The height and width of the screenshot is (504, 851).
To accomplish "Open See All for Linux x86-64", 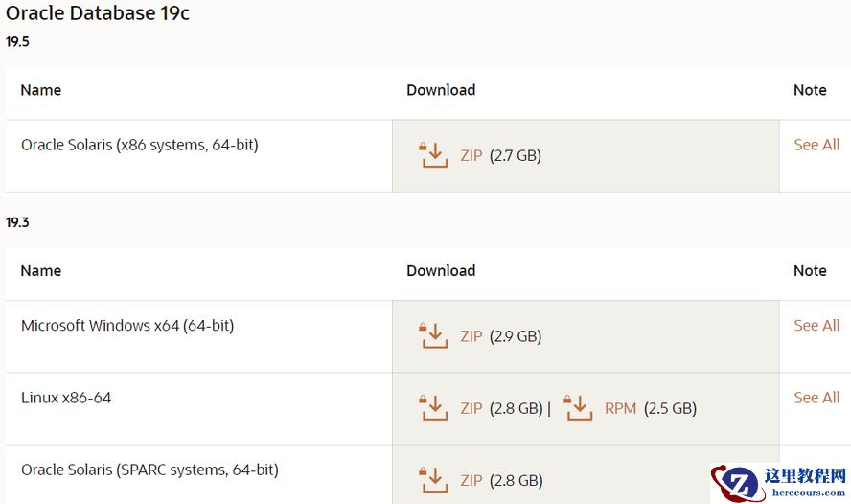I will tap(816, 398).
